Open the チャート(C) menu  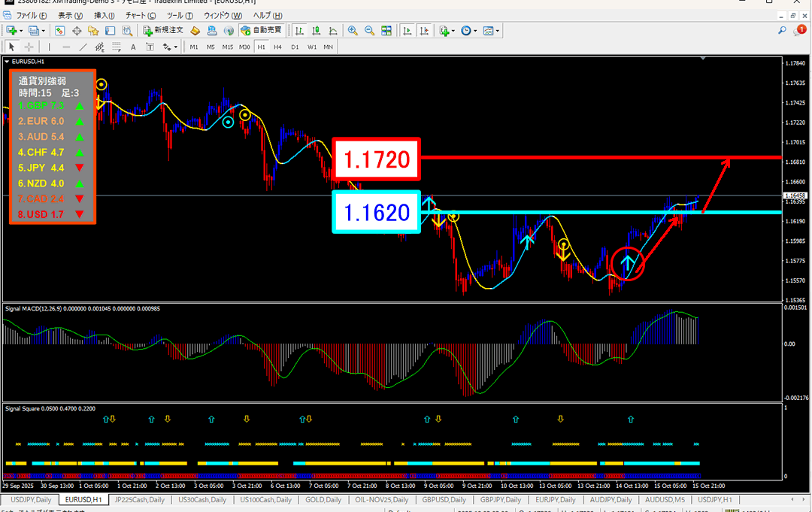click(141, 15)
